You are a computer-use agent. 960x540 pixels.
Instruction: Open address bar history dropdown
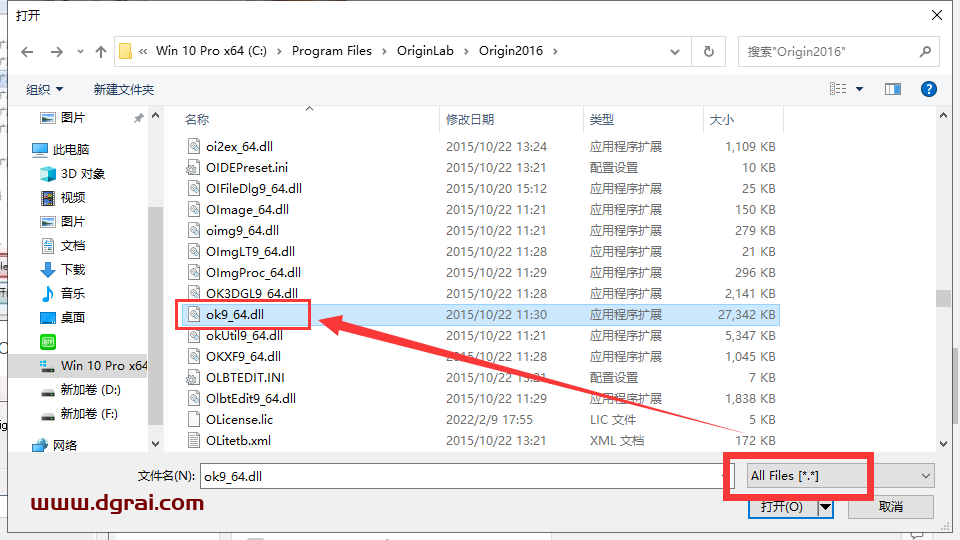[x=675, y=52]
